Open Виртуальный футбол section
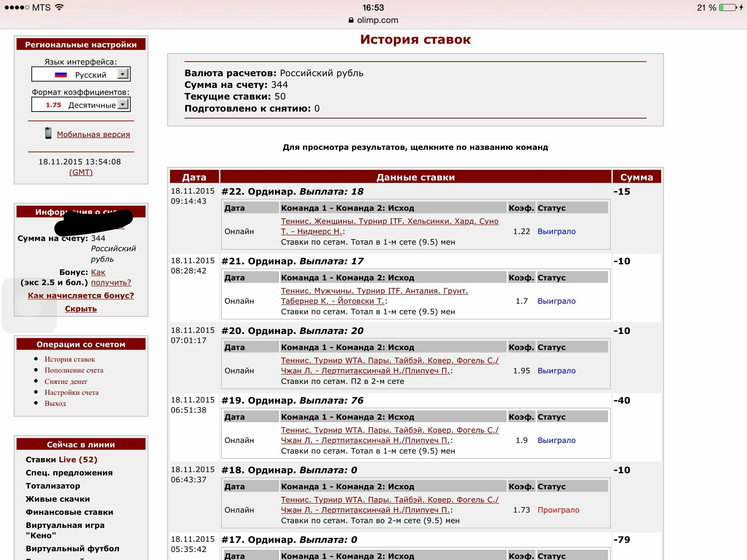The height and width of the screenshot is (560, 747). (x=73, y=548)
